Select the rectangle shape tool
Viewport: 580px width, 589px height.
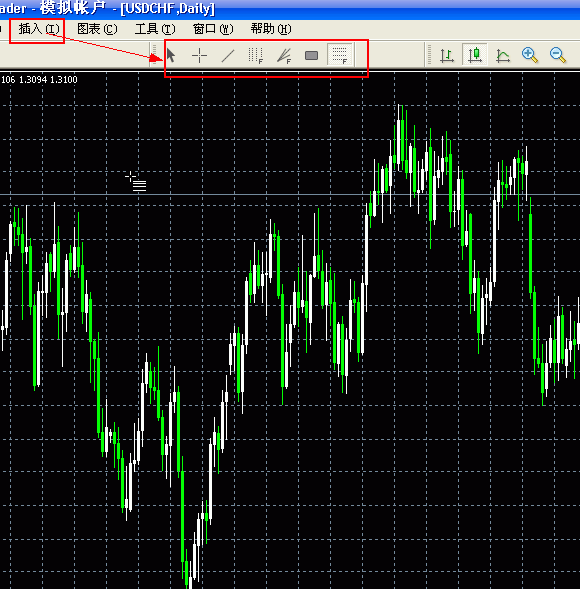[x=311, y=56]
